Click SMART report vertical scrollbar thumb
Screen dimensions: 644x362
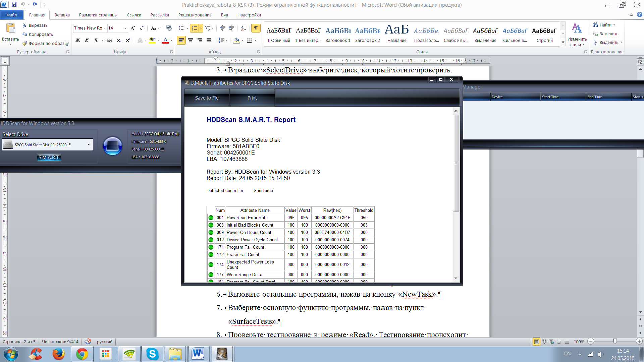[x=456, y=163]
